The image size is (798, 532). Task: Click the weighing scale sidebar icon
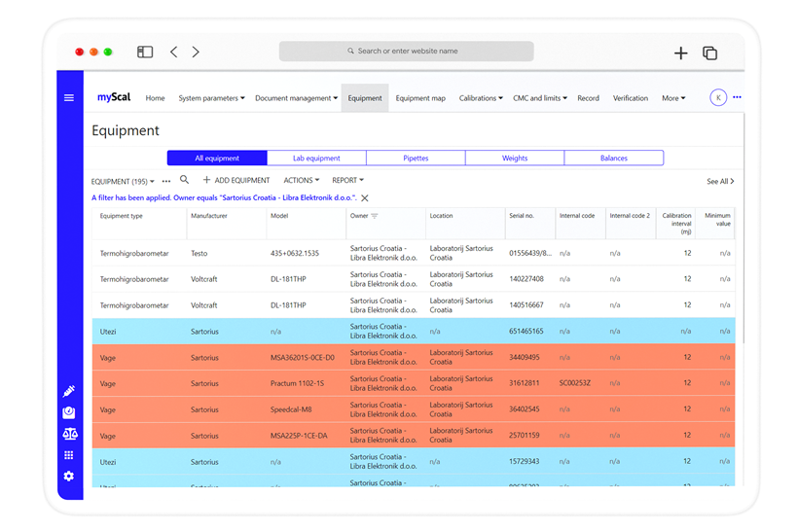69,412
